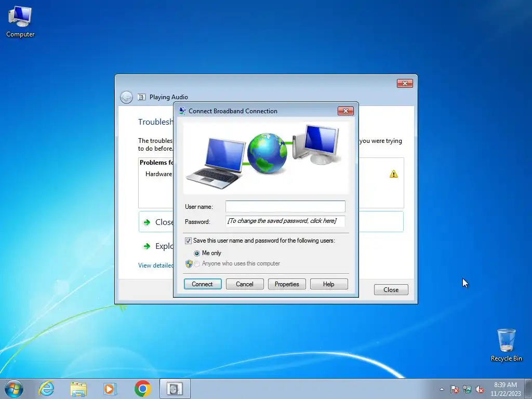Click the Explore additional options arrow
This screenshot has width=532, height=399.
(147, 246)
